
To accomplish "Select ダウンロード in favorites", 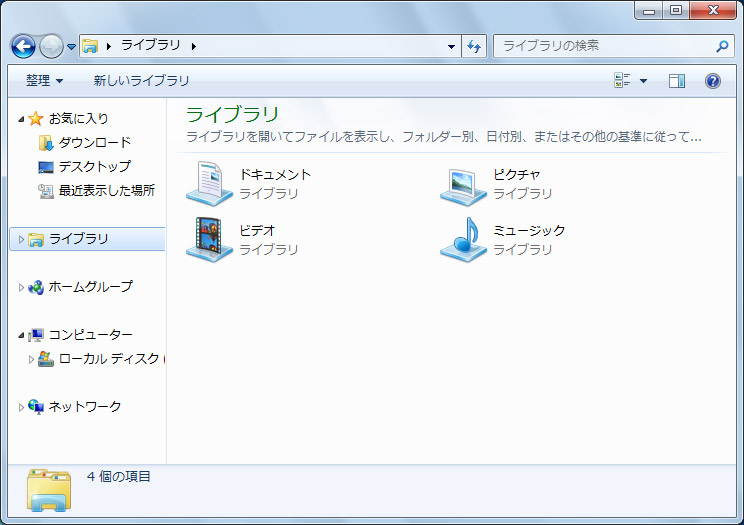I will pos(94,143).
